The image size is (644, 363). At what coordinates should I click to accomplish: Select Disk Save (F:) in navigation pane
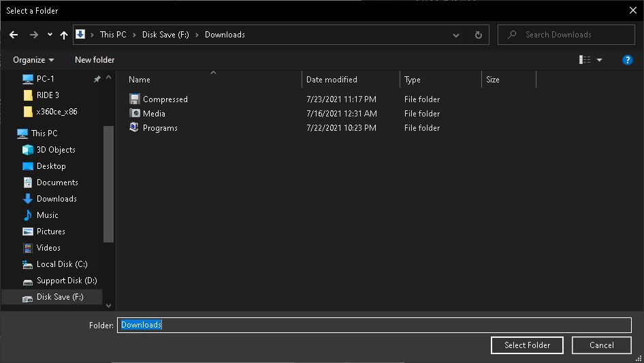point(60,297)
